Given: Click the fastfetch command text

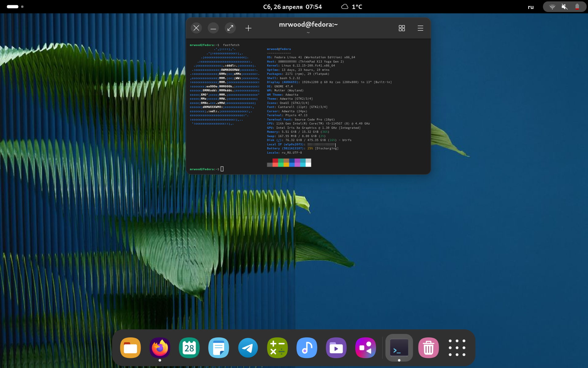Looking at the screenshot, I should tap(231, 45).
